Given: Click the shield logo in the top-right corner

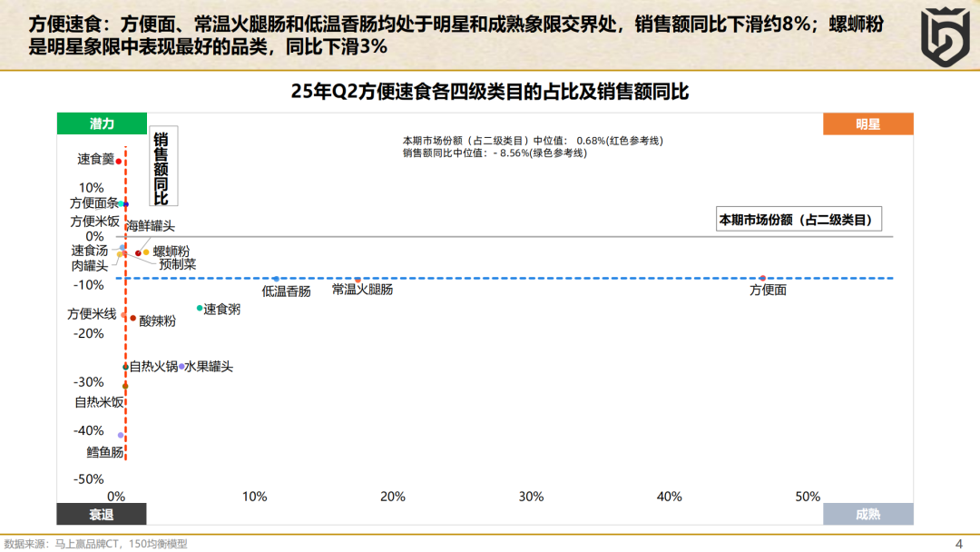Looking at the screenshot, I should (943, 34).
